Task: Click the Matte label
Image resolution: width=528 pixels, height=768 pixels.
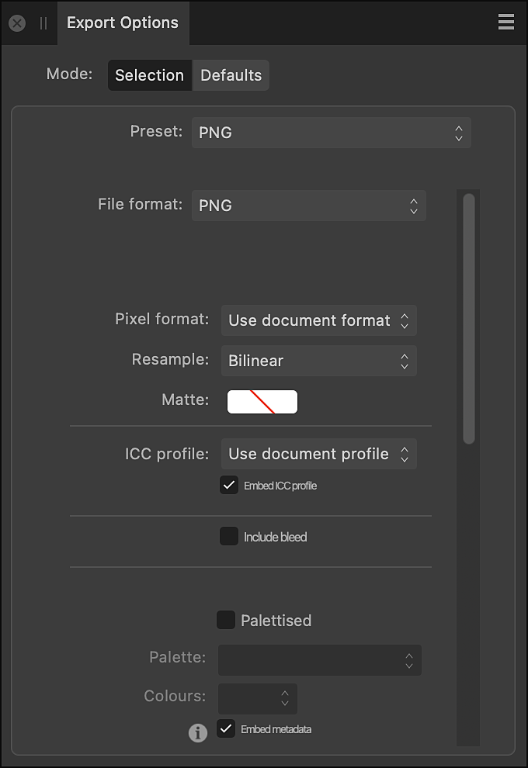Action: pyautogui.click(x=185, y=400)
